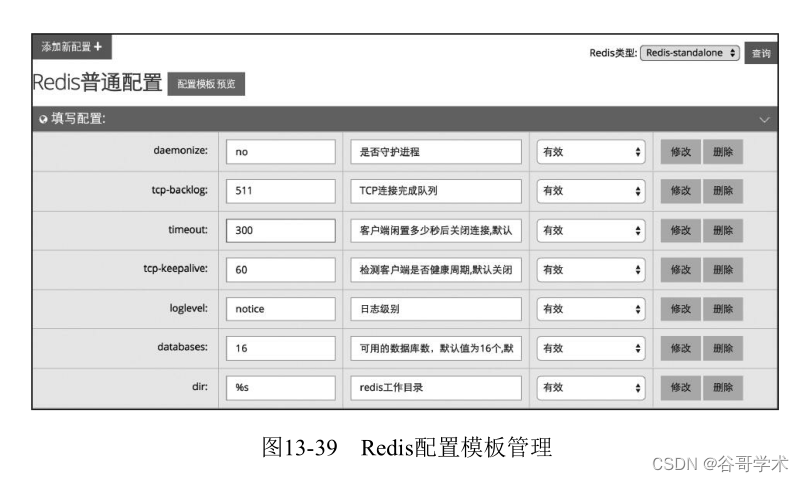Viewport: 804px width, 482px height.
Task: Click the 查询 button
Action: point(761,53)
